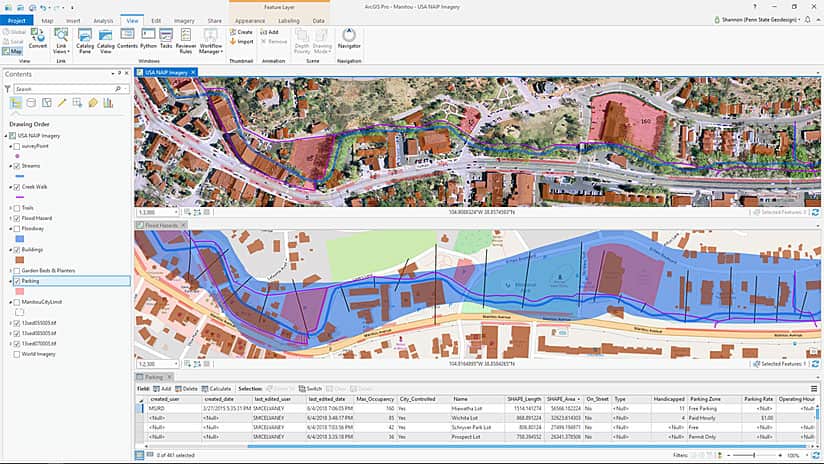Toggle Flood Hazard layer checkbox

point(17,218)
